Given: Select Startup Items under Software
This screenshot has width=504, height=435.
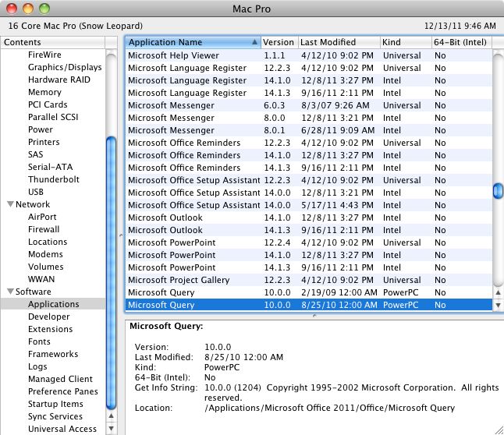Looking at the screenshot, I should pyautogui.click(x=55, y=404).
